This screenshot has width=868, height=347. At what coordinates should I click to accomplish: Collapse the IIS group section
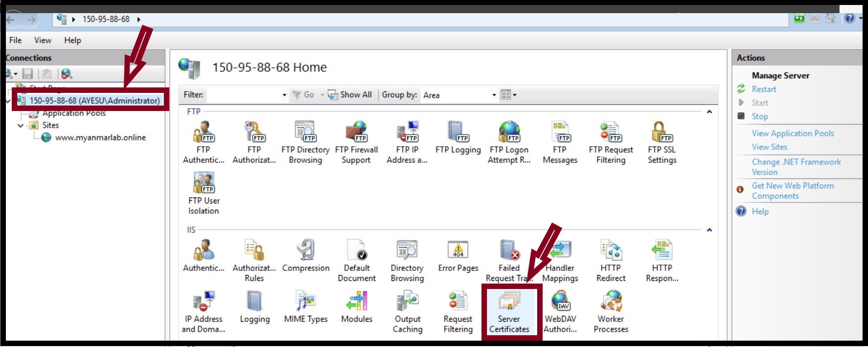[x=709, y=230]
